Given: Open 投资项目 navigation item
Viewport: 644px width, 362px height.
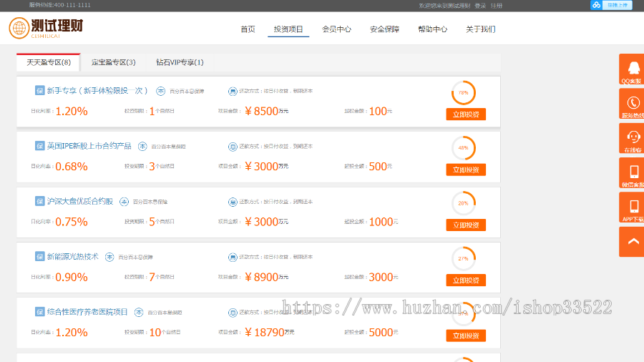Looking at the screenshot, I should point(288,29).
